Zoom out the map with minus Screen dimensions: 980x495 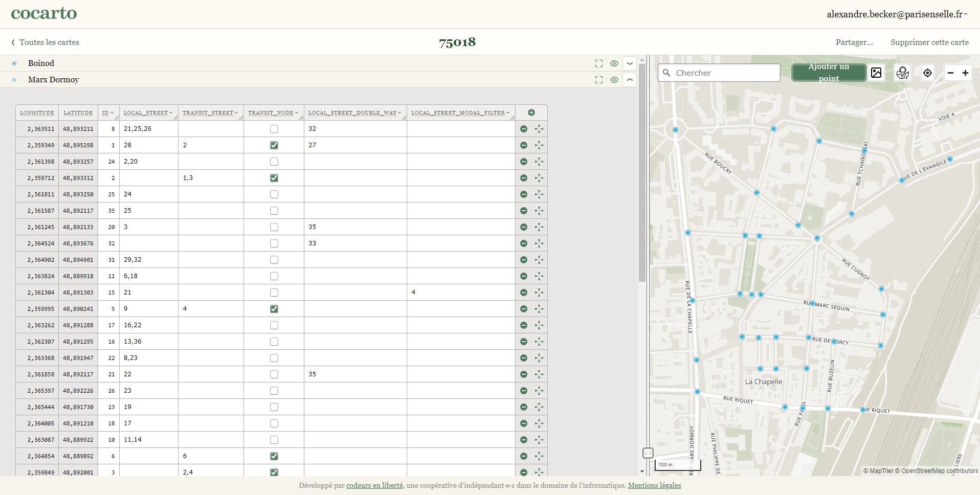[950, 73]
